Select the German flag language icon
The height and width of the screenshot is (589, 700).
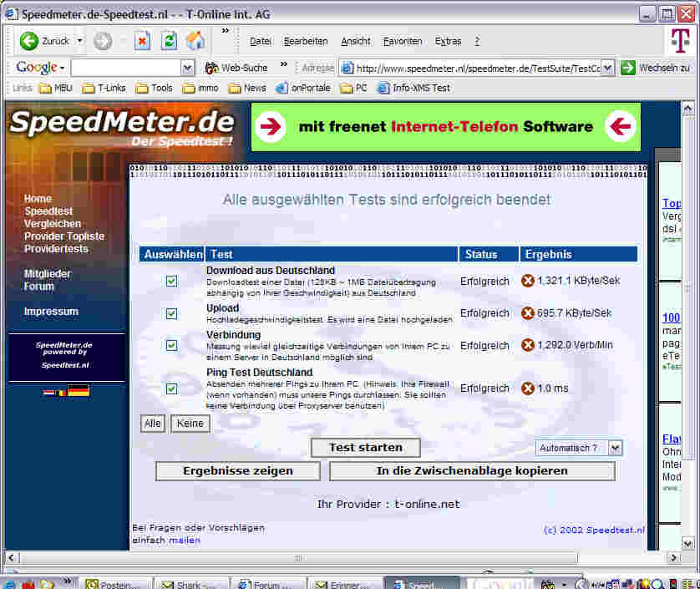[x=79, y=390]
